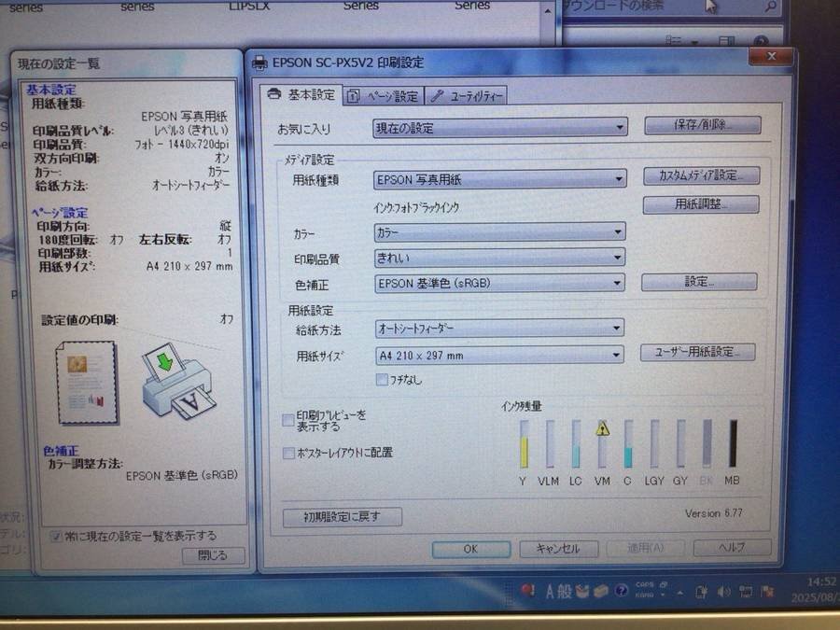Click the MB matte black ink level bar
This screenshot has width=840, height=630.
coord(733,443)
